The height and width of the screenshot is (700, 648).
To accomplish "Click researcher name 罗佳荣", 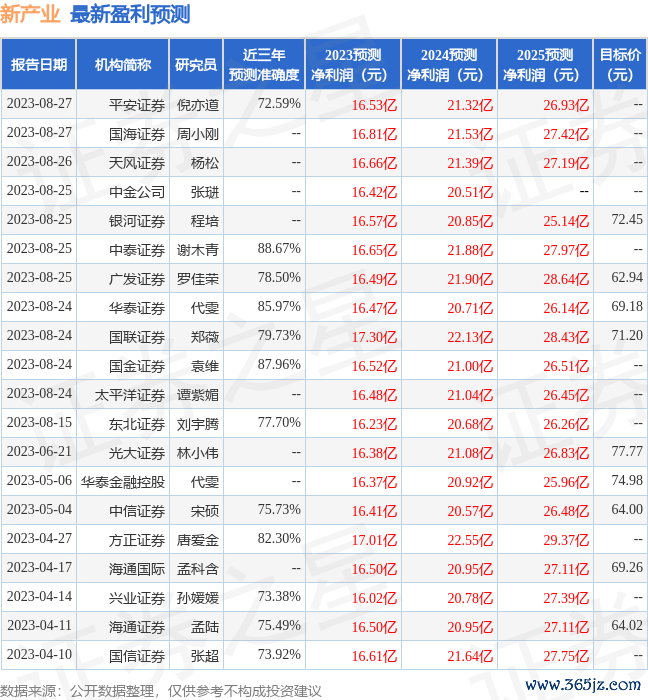I will click(x=198, y=279).
